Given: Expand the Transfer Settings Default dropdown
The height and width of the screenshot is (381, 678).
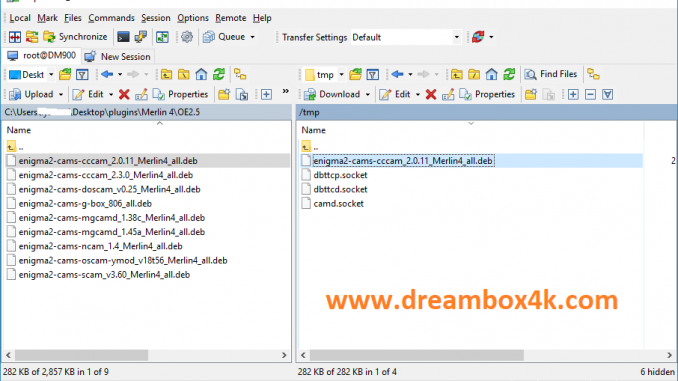Looking at the screenshot, I should tap(456, 37).
